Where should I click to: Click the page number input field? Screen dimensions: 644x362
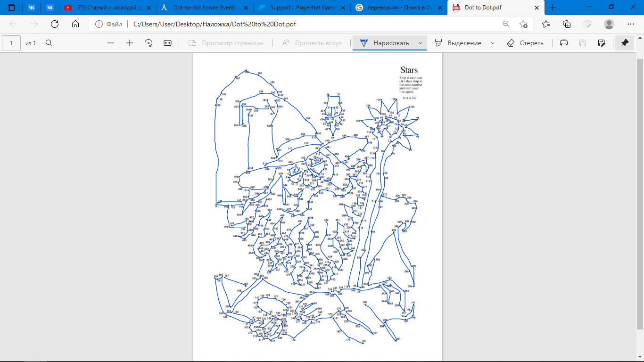pyautogui.click(x=12, y=43)
